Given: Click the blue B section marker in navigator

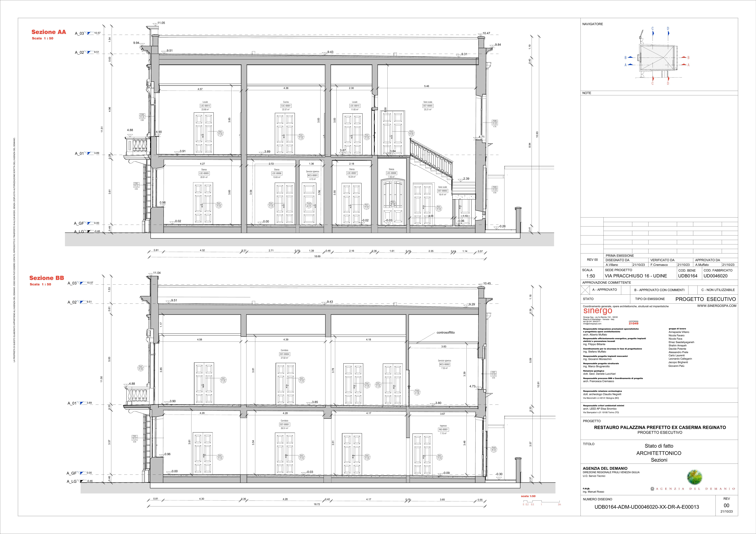Looking at the screenshot, I should pos(631,57).
